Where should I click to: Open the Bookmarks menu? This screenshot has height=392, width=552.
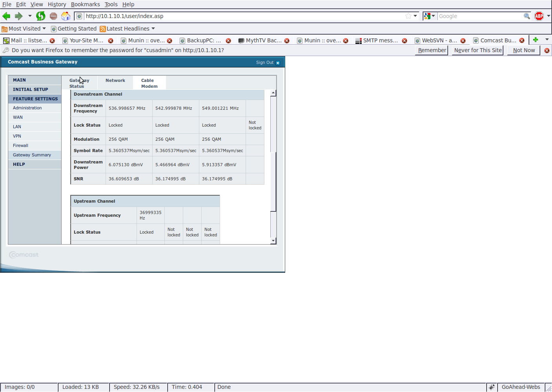(85, 4)
